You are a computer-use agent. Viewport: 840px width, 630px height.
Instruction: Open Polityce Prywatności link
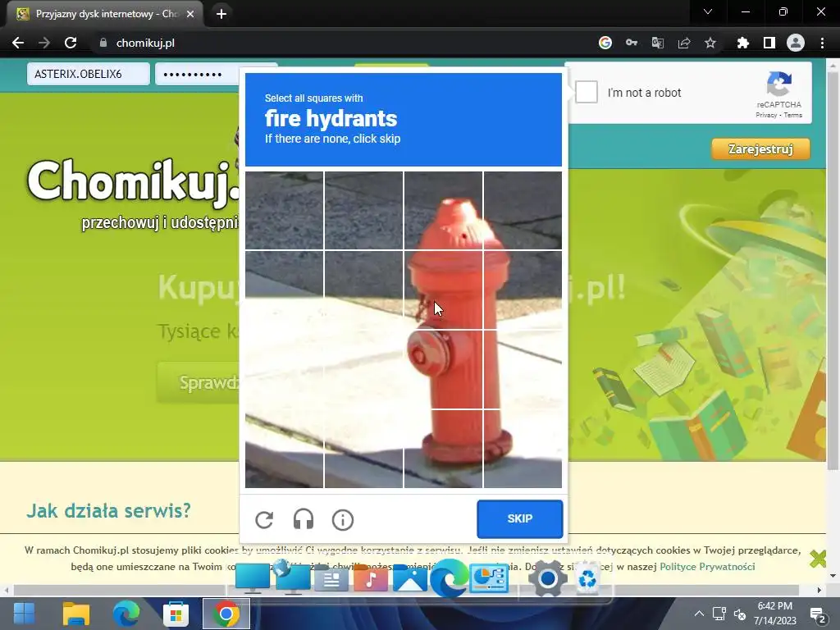[x=707, y=567]
